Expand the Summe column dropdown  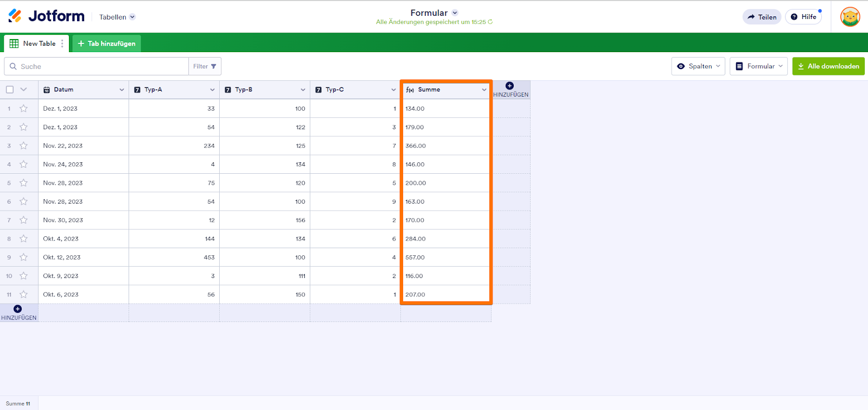pos(484,90)
